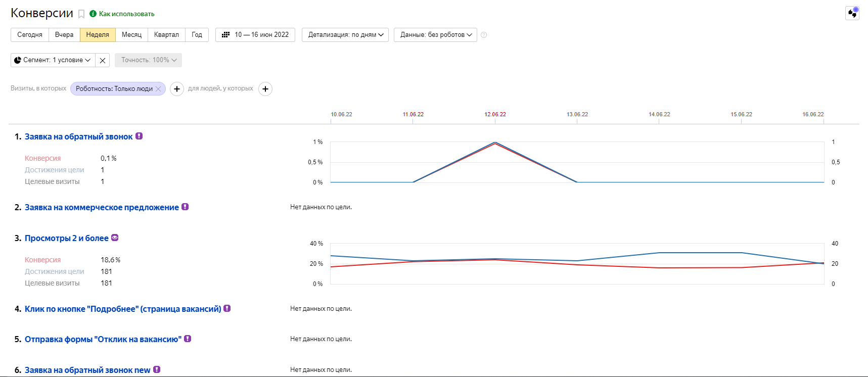868x377 pixels.
Task: Switch to the Год period
Action: [197, 35]
